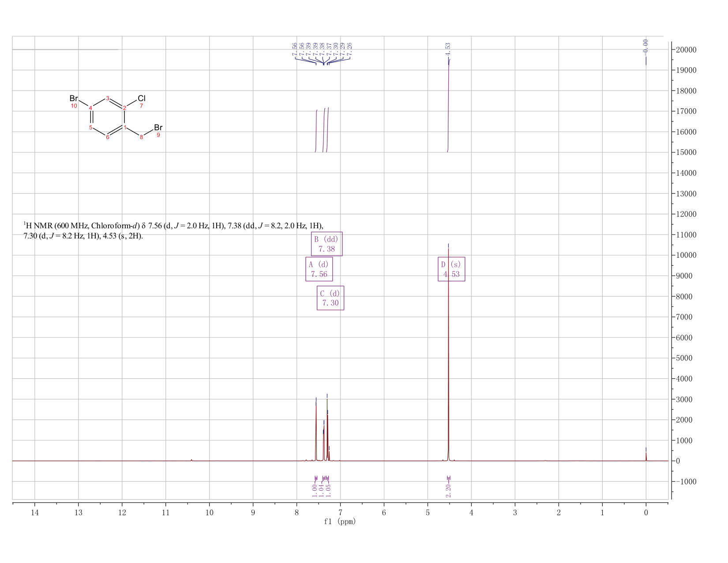Click the integral curve above the 4.53 peak

tap(449, 106)
